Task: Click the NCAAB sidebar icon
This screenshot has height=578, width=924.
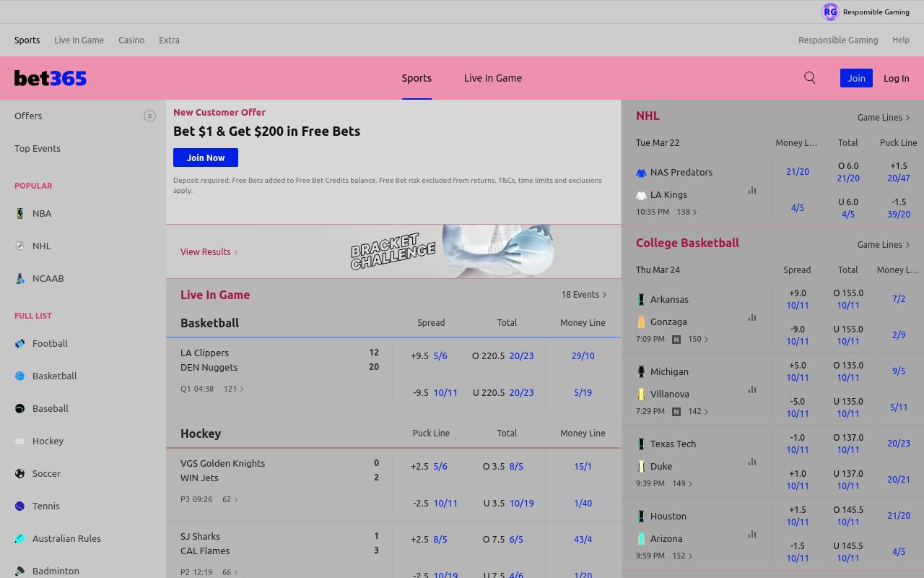Action: click(20, 278)
